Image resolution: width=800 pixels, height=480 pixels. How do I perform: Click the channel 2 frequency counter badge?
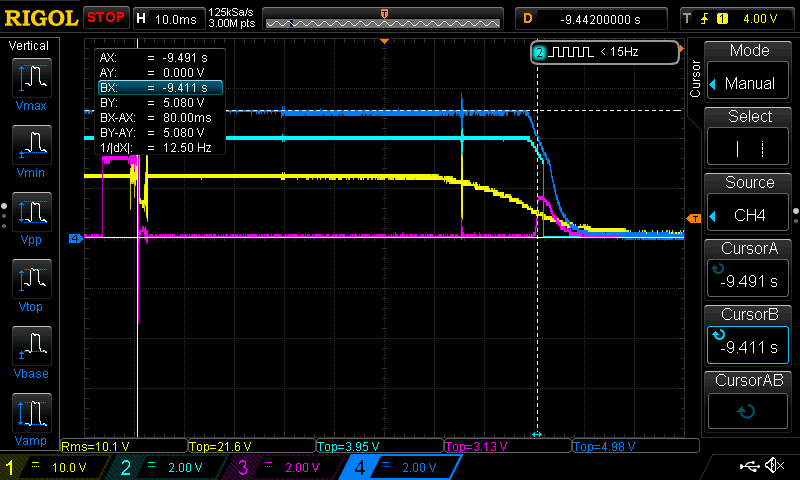(605, 52)
